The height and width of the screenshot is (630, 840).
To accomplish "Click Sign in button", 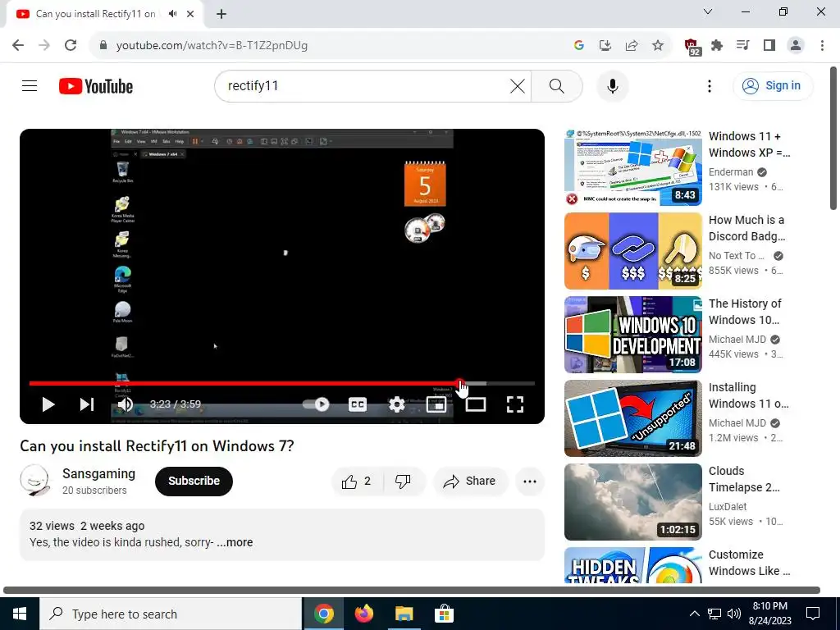I will coord(773,85).
